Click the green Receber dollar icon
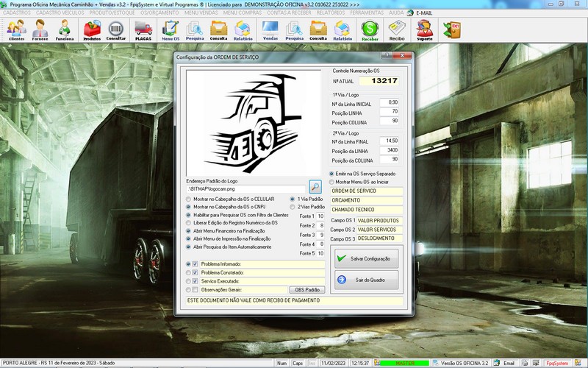Image resolution: width=588 pixels, height=368 pixels. click(x=370, y=29)
